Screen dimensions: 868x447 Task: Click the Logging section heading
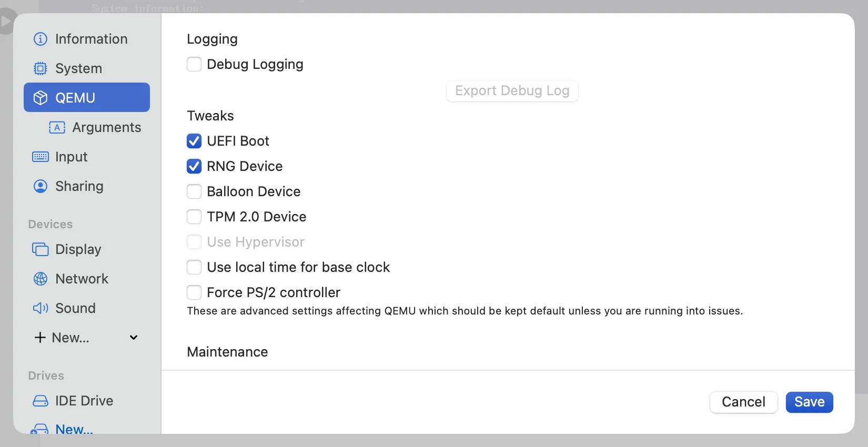pos(213,39)
